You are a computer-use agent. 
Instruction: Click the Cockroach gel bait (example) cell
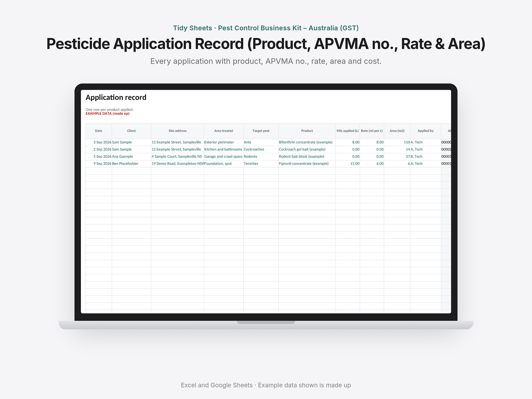coord(307,149)
